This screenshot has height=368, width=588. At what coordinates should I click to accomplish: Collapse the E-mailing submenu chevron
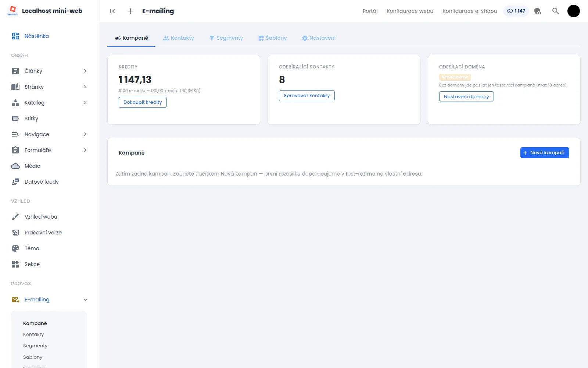coord(85,300)
